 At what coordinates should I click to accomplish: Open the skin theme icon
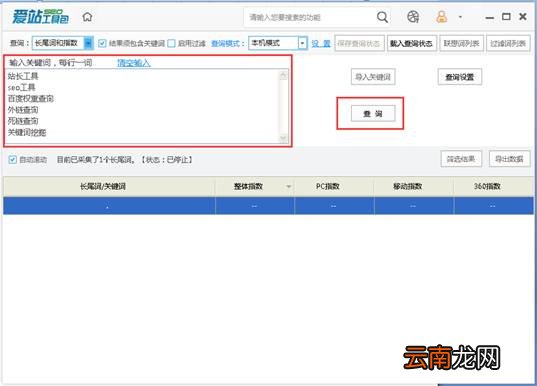413,16
